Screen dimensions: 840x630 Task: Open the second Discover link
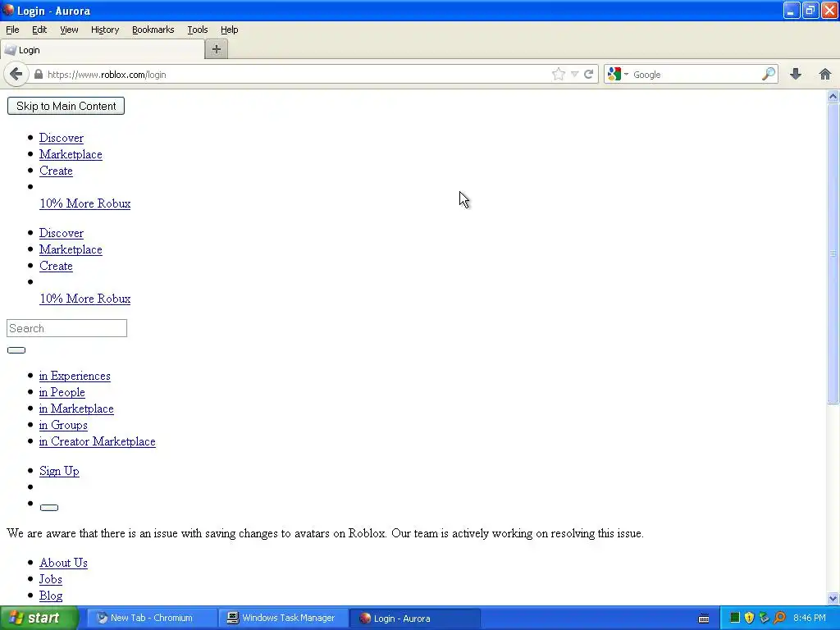click(62, 233)
